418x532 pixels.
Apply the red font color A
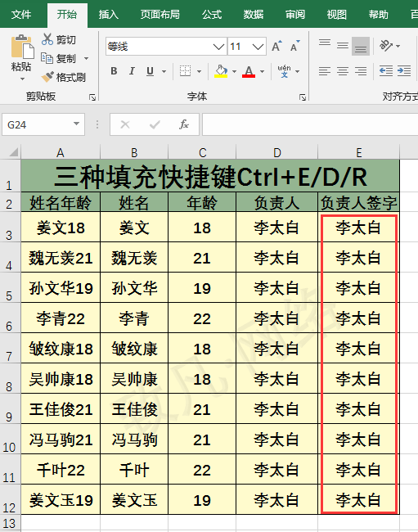point(249,71)
